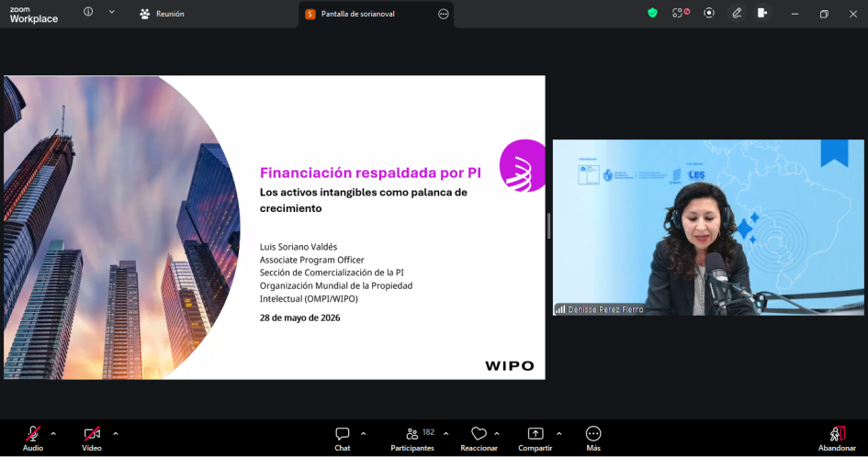The image size is (868, 457).
Task: Click green encryption shield icon
Action: point(653,13)
